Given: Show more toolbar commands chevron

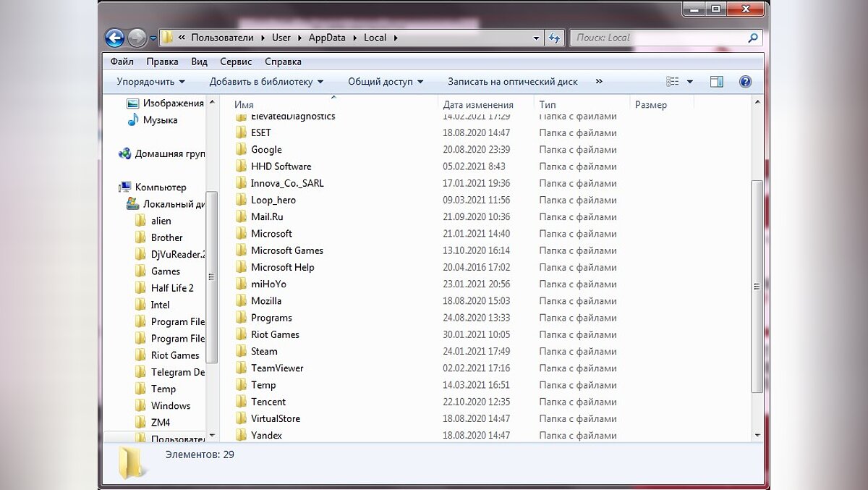Looking at the screenshot, I should coord(599,82).
